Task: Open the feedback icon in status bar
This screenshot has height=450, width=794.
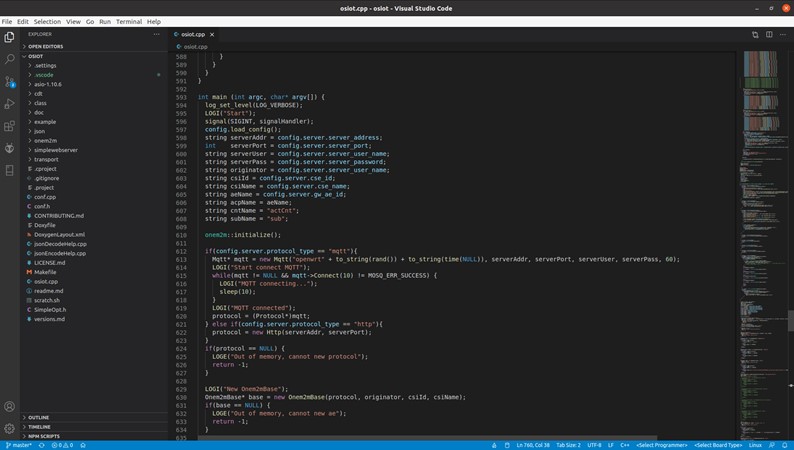Action: [x=772, y=445]
